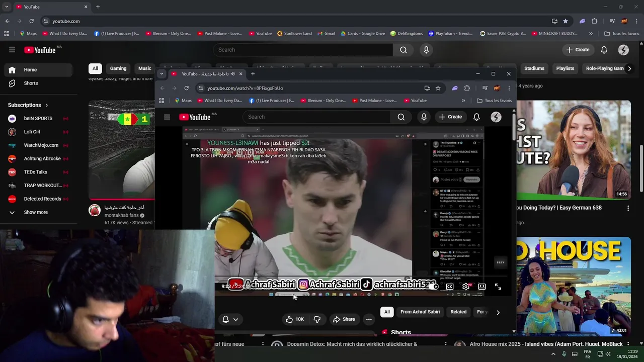Select Playlists category chip

[565, 68]
